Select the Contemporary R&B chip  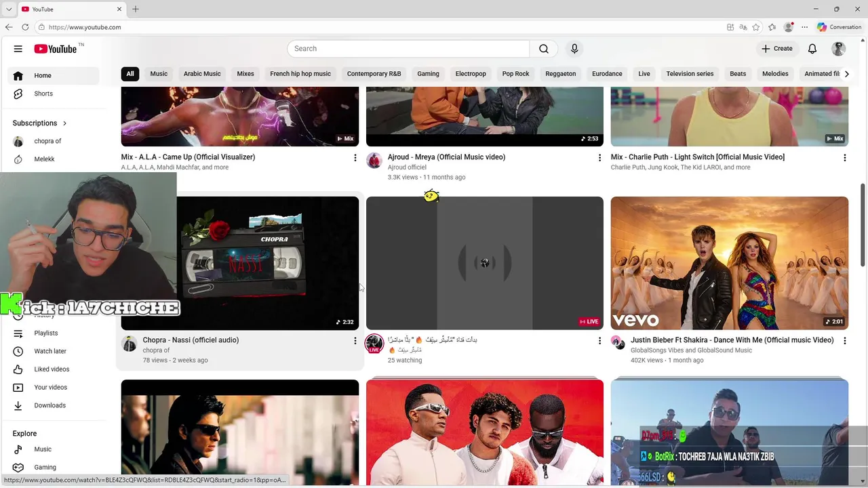click(374, 74)
